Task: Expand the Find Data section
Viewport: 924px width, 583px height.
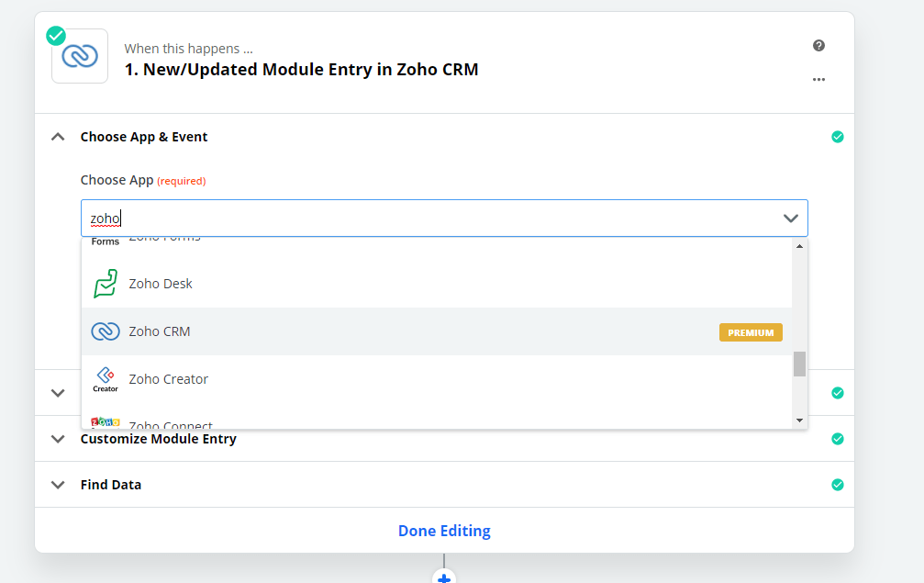Action: [58, 485]
